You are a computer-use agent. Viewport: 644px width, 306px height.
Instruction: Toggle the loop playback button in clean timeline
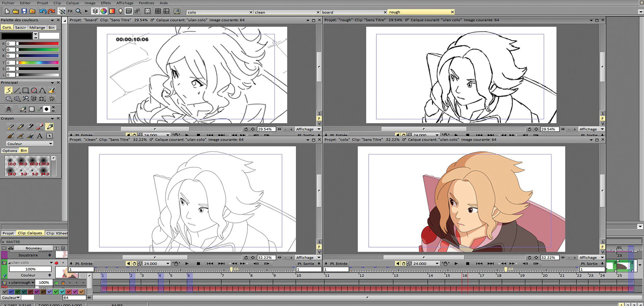tap(134, 263)
